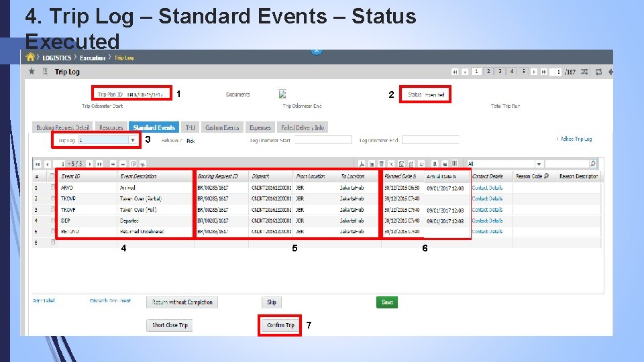Click the column chooser icon in grid toolbar
Viewport: 644px width, 362px height.
455,164
